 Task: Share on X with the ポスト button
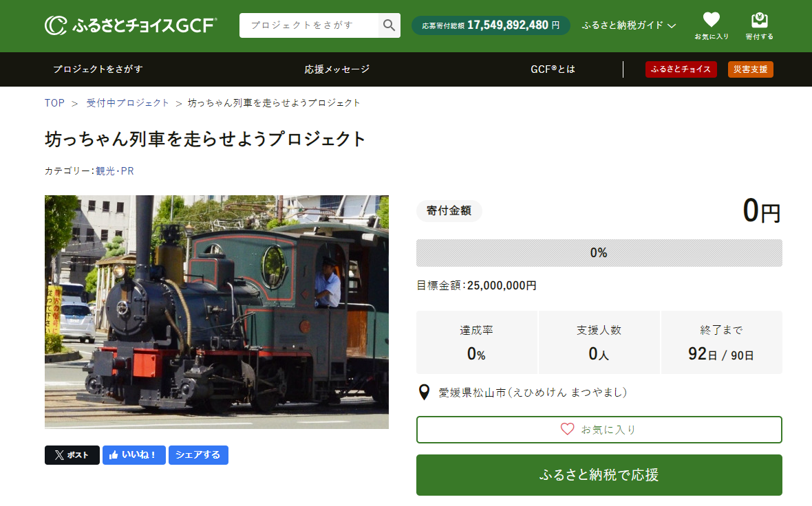(x=72, y=455)
